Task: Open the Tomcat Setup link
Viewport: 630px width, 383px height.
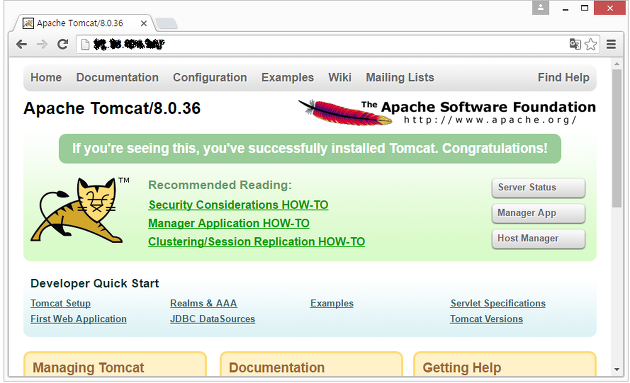Action: [x=61, y=303]
